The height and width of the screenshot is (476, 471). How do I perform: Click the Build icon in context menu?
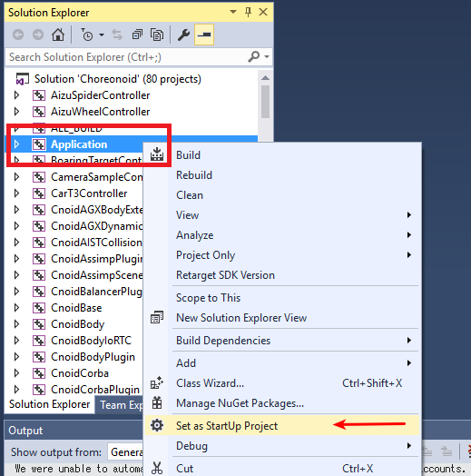157,154
